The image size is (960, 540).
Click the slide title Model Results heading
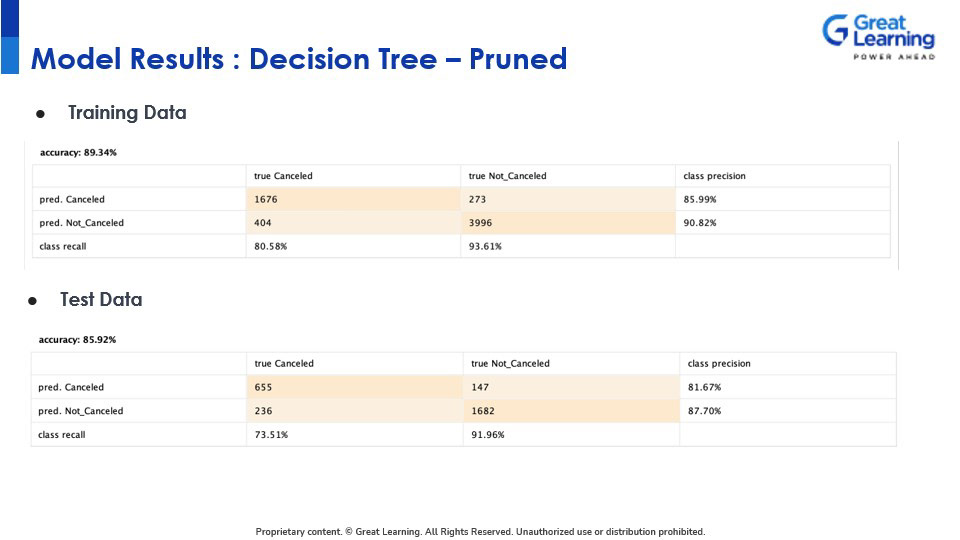[x=299, y=59]
